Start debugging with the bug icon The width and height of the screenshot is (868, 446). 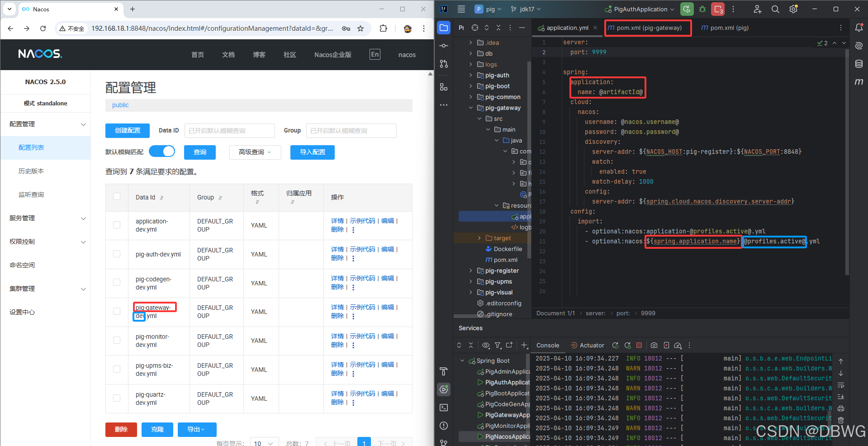click(x=702, y=9)
